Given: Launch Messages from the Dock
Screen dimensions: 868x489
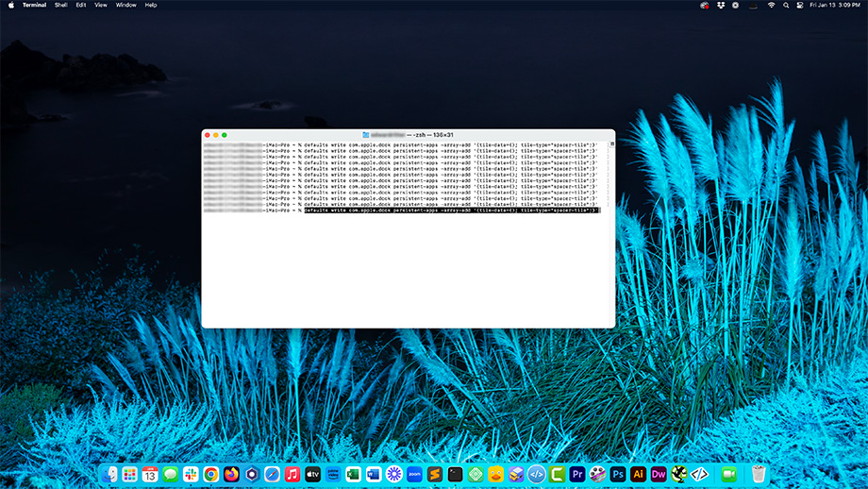Looking at the screenshot, I should [171, 474].
